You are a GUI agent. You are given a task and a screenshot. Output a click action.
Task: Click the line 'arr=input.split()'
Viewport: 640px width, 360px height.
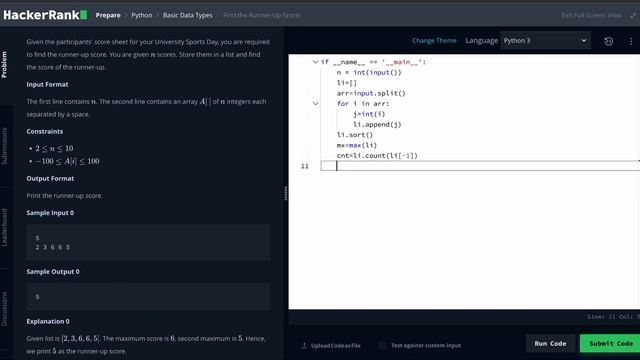pyautogui.click(x=371, y=93)
